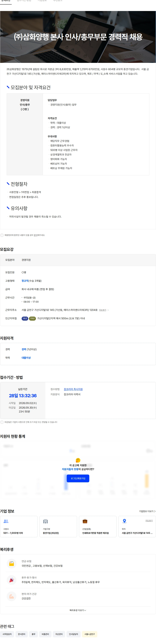Expand 복리후생 더보기 list
The image size is (156, 644).
point(78,610)
